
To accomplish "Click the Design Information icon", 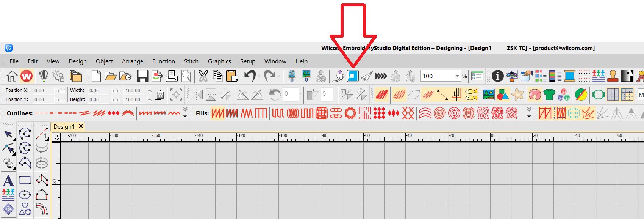I will [497, 76].
